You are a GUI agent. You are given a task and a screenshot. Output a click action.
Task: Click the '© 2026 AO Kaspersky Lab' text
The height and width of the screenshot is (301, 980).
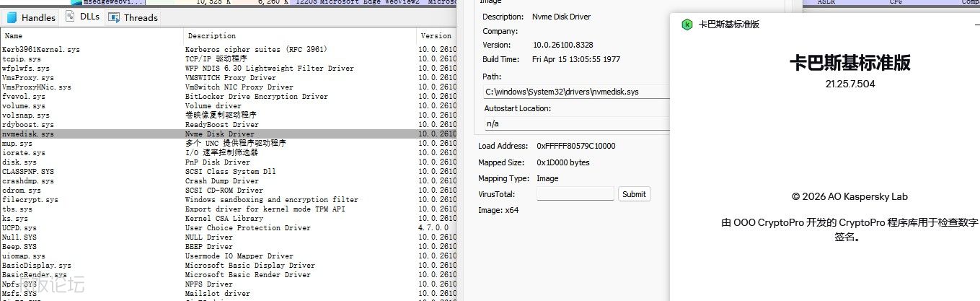tap(849, 196)
